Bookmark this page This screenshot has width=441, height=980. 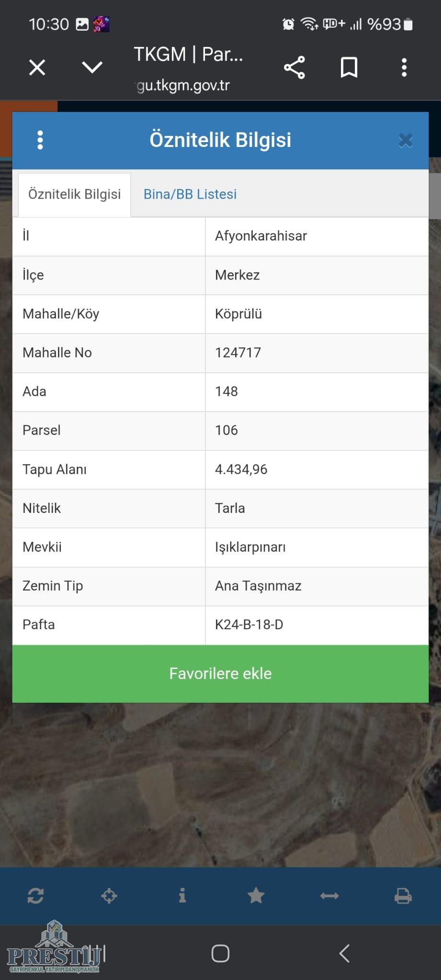click(x=349, y=67)
